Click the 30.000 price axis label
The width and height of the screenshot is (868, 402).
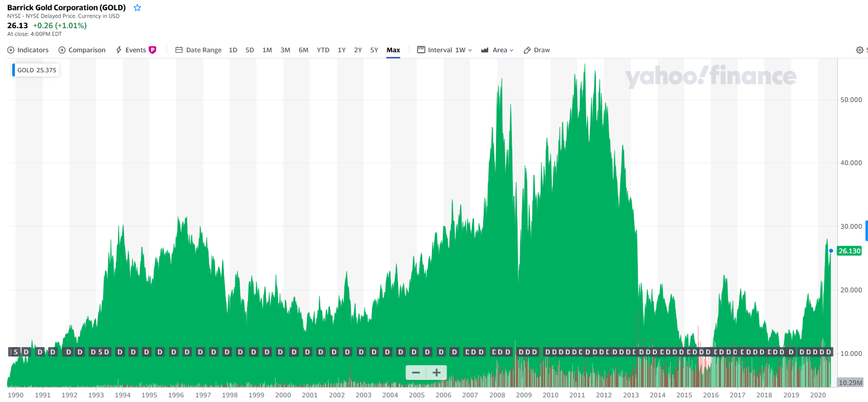(x=851, y=226)
